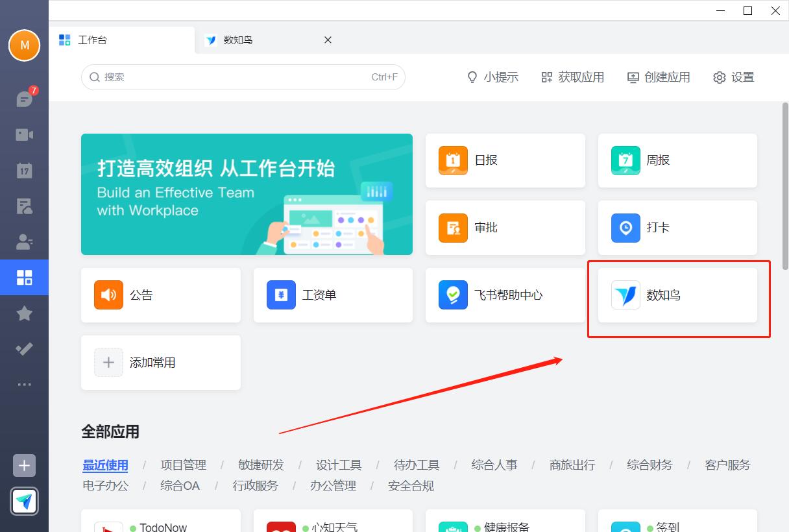The width and height of the screenshot is (789, 532).
Task: Select 行政服务 category
Action: (255, 486)
